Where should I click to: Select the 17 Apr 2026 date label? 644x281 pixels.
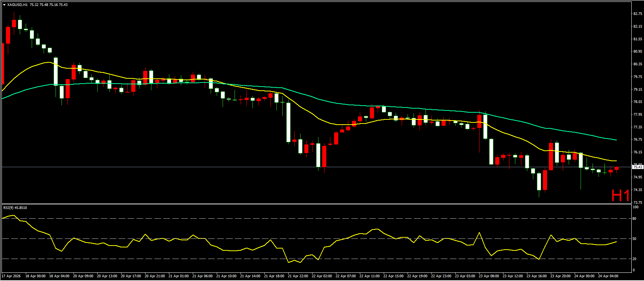(11, 276)
